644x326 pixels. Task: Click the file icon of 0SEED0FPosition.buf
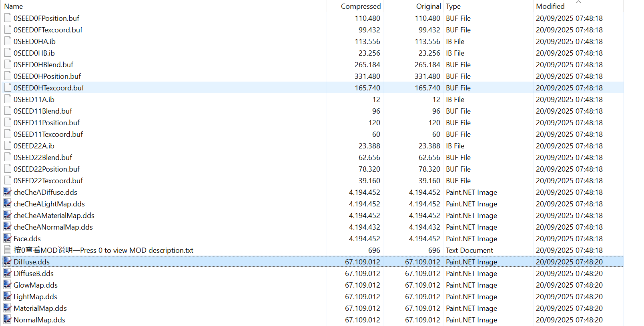pos(8,18)
